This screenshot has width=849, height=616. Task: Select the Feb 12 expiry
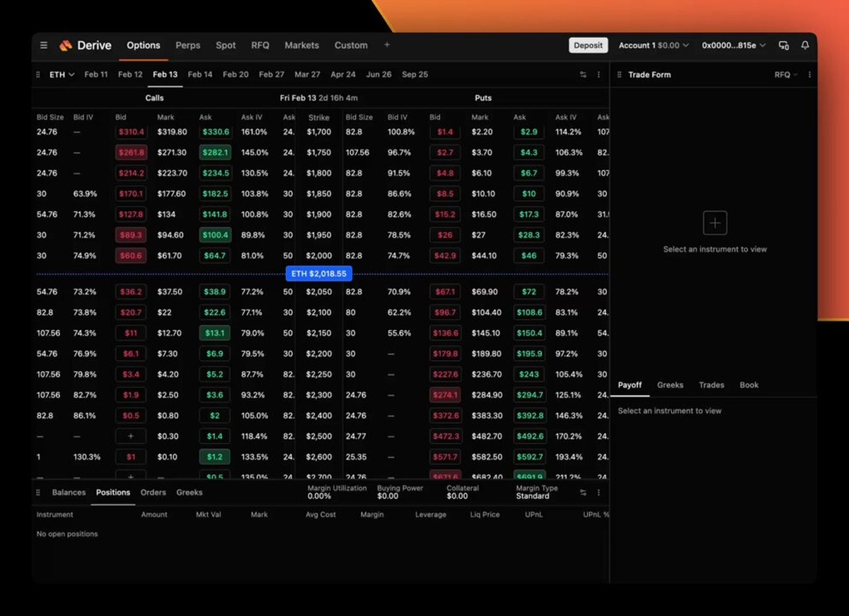coord(130,74)
